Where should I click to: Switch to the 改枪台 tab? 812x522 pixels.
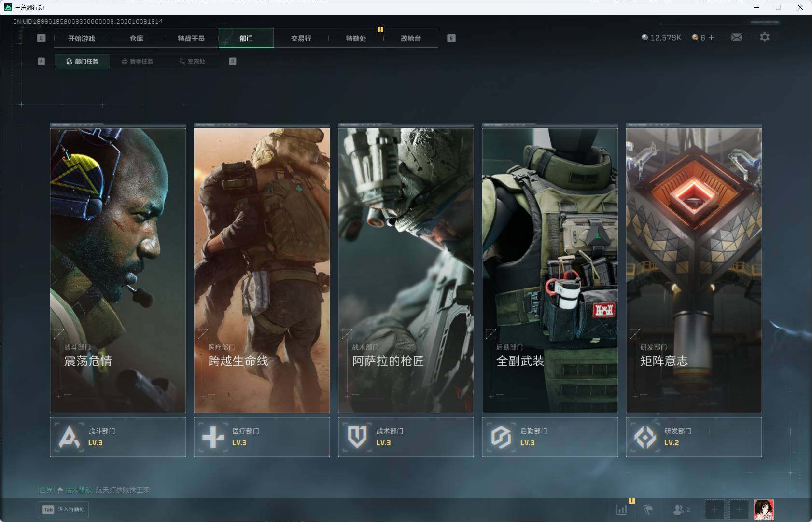[411, 38]
